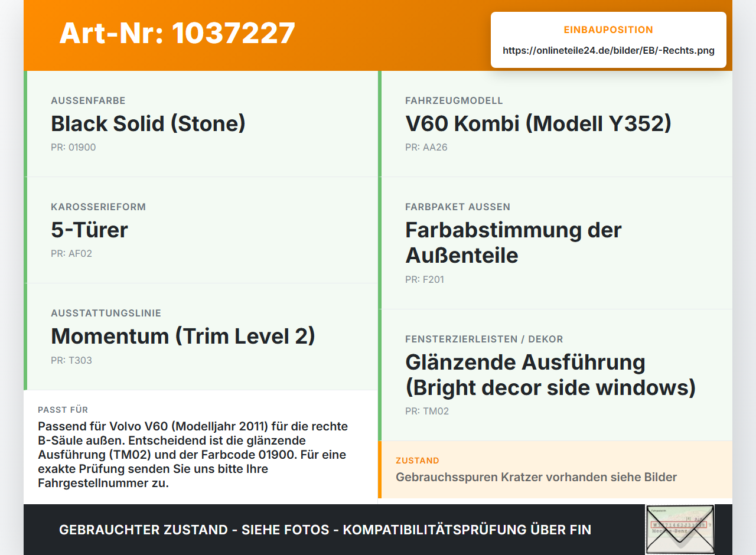
Task: Click the Art-Nr: 1037227 heading
Action: coord(177,33)
